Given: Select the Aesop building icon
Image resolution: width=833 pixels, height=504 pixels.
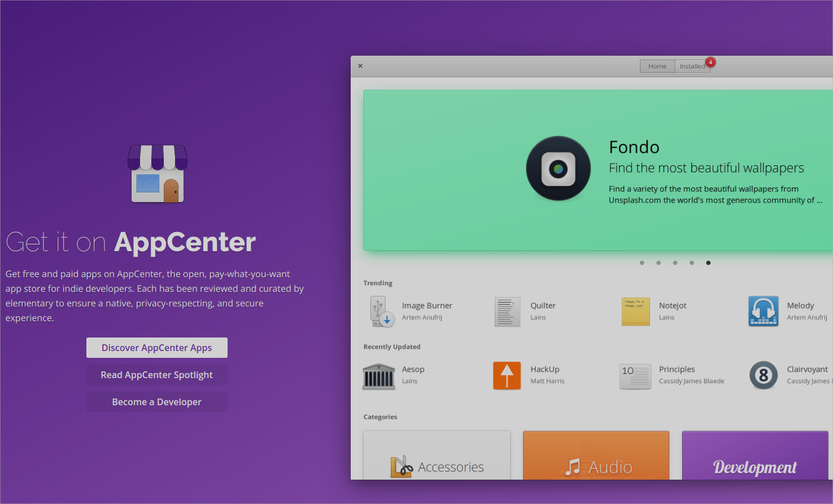Looking at the screenshot, I should point(378,376).
